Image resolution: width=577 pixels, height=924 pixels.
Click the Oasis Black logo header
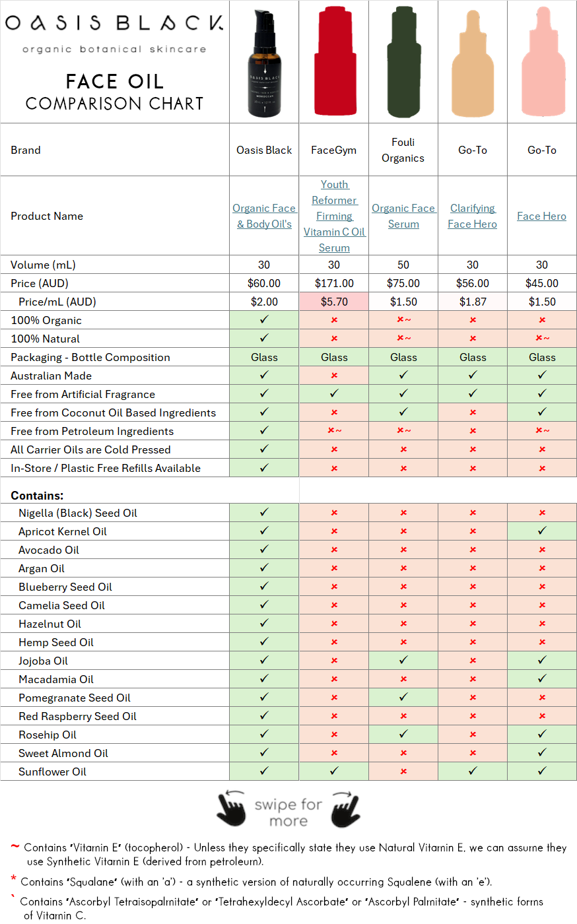coord(114,24)
